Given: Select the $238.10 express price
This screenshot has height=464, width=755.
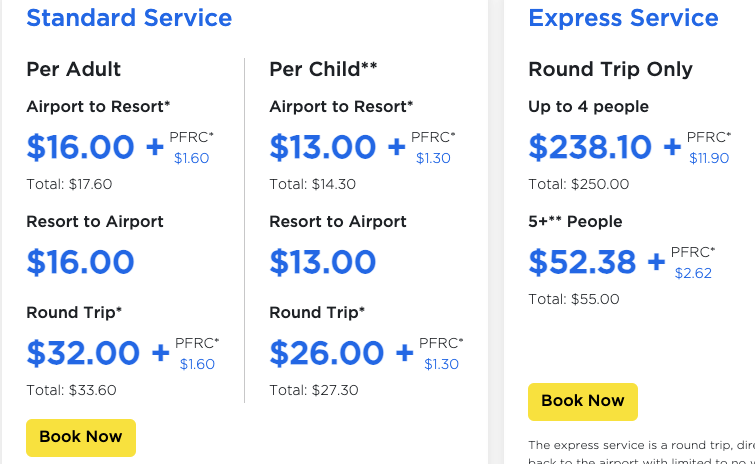Looking at the screenshot, I should pos(590,148).
